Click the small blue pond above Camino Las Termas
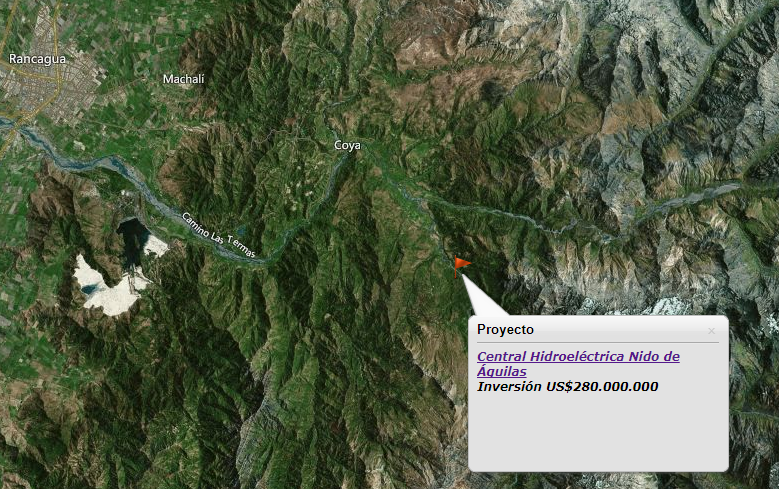Screen dimensions: 779x489 click(240, 231)
